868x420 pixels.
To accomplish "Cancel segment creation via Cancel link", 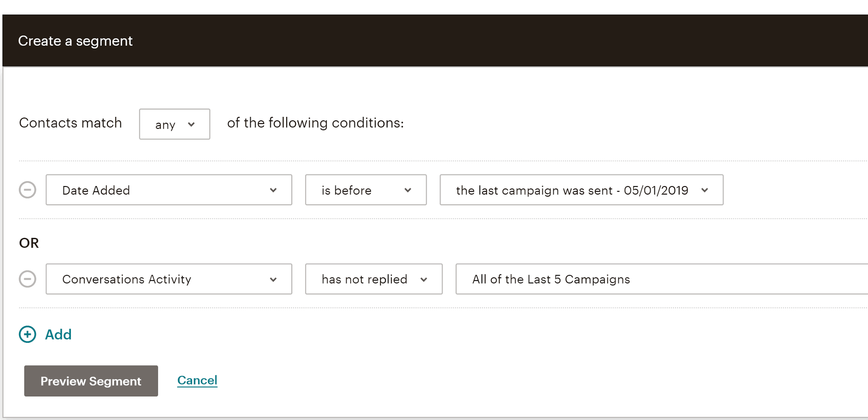I will point(197,380).
